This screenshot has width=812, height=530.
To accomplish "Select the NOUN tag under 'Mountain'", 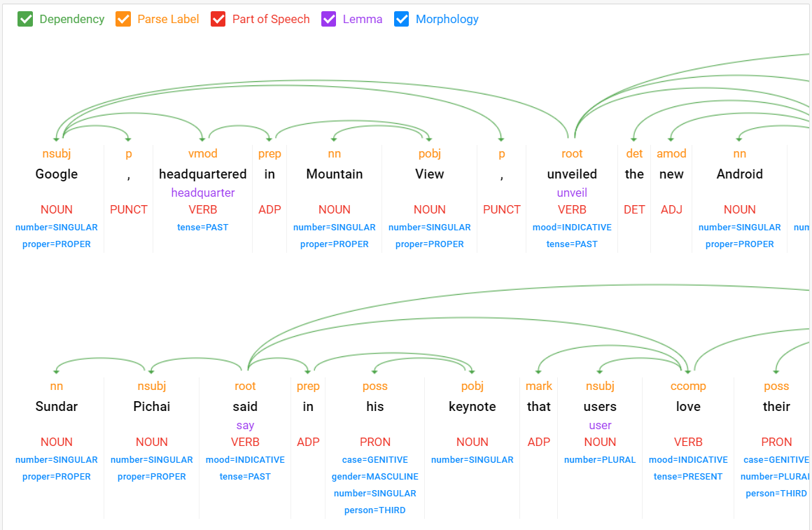I will pyautogui.click(x=335, y=209).
